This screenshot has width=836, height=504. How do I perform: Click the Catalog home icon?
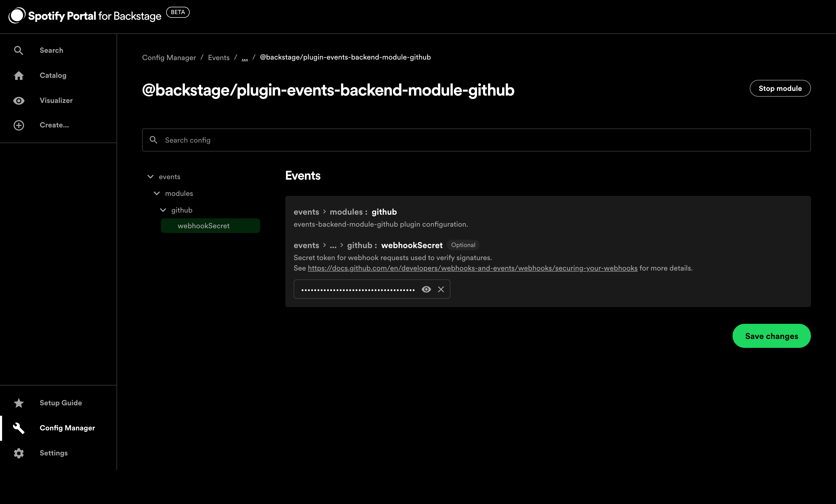19,75
